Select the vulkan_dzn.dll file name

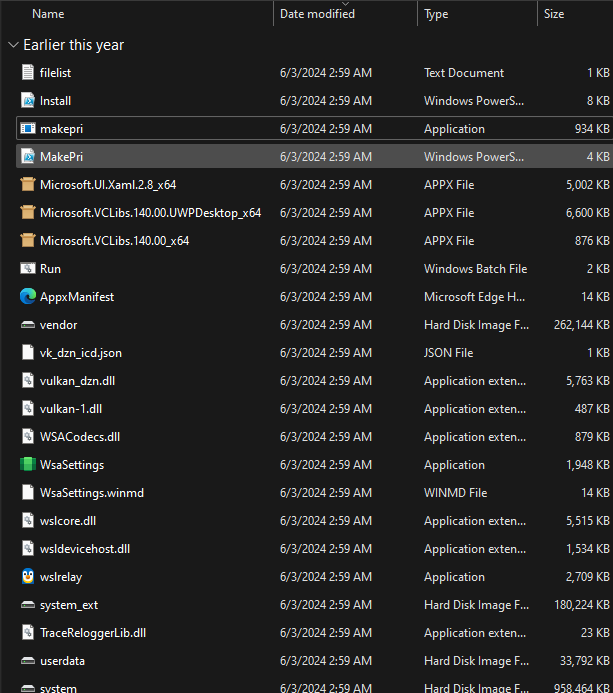click(77, 381)
